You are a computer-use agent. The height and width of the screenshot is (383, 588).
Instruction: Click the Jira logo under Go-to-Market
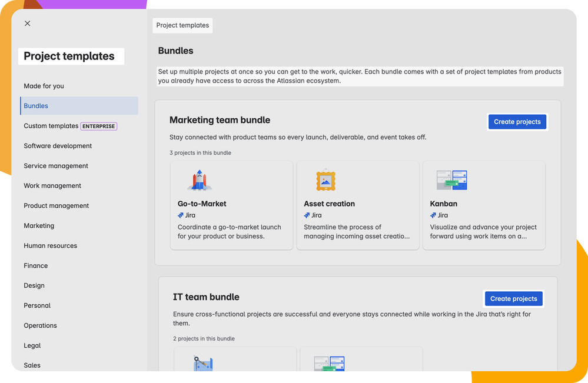point(181,215)
